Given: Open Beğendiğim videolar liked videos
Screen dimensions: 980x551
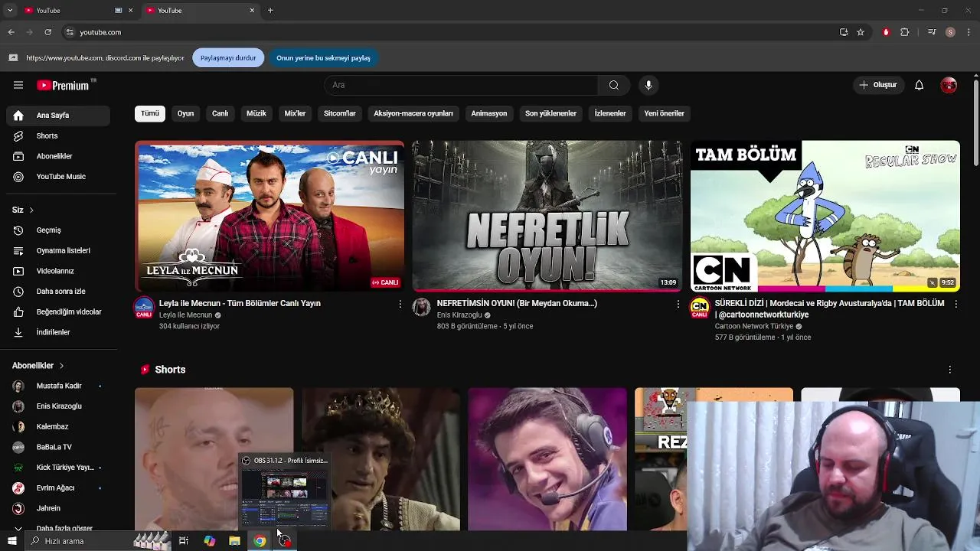Looking at the screenshot, I should pyautogui.click(x=58, y=311).
